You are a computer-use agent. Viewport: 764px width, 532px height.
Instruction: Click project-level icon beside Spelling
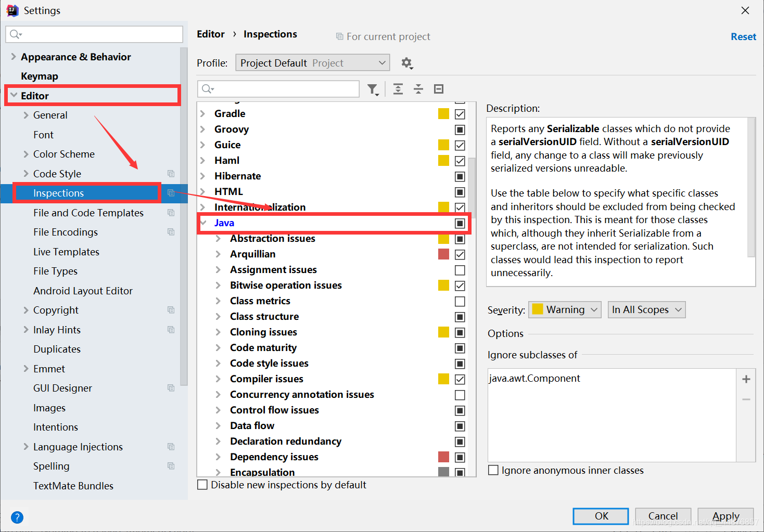click(x=171, y=466)
